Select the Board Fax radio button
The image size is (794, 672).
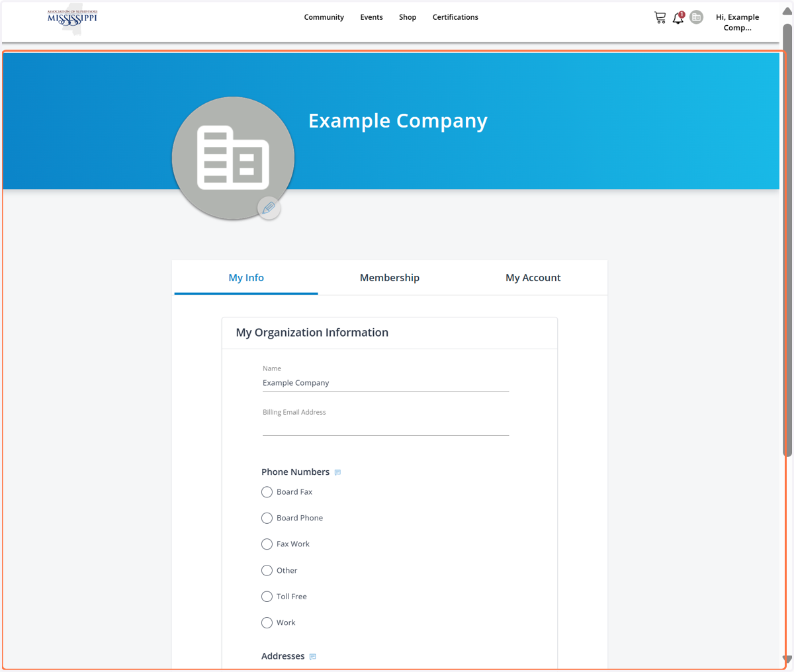click(x=267, y=492)
